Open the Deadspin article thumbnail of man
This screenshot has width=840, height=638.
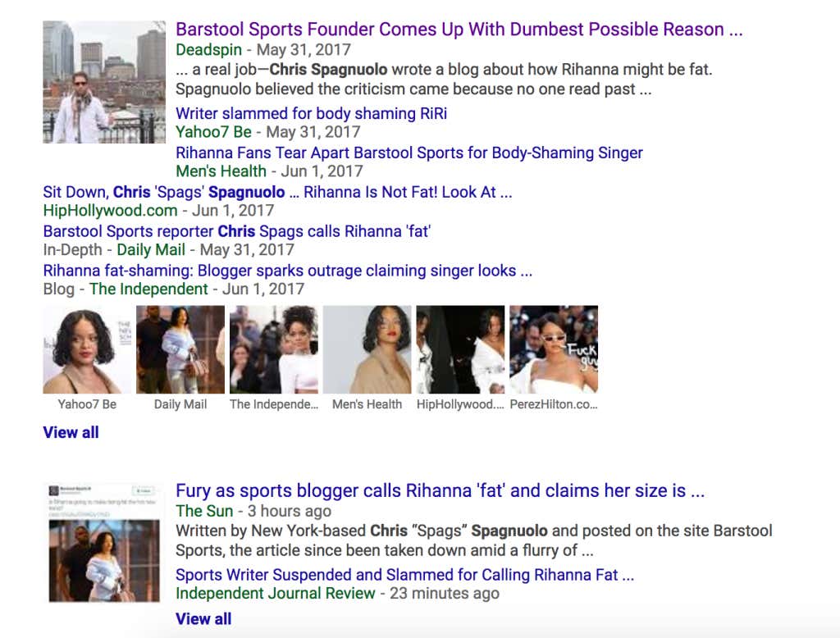pyautogui.click(x=104, y=82)
